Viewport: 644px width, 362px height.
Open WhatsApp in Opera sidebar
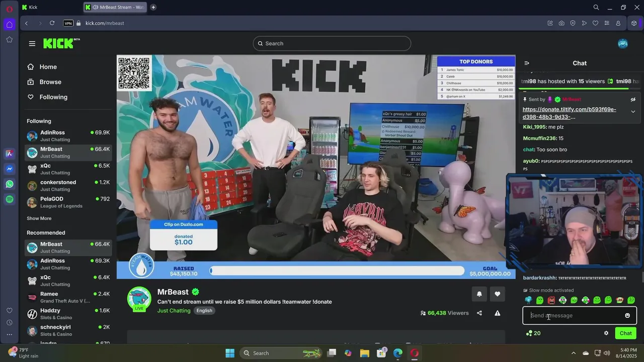pos(10,184)
